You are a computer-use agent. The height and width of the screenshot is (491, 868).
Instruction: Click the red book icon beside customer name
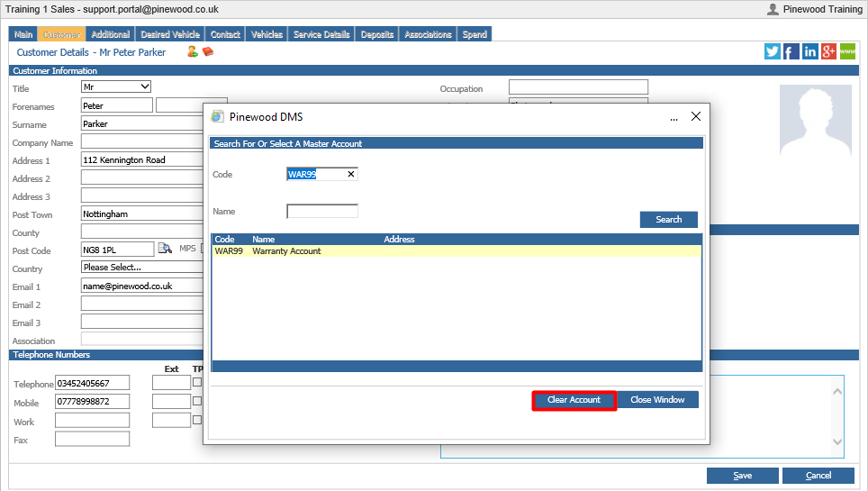coord(208,51)
